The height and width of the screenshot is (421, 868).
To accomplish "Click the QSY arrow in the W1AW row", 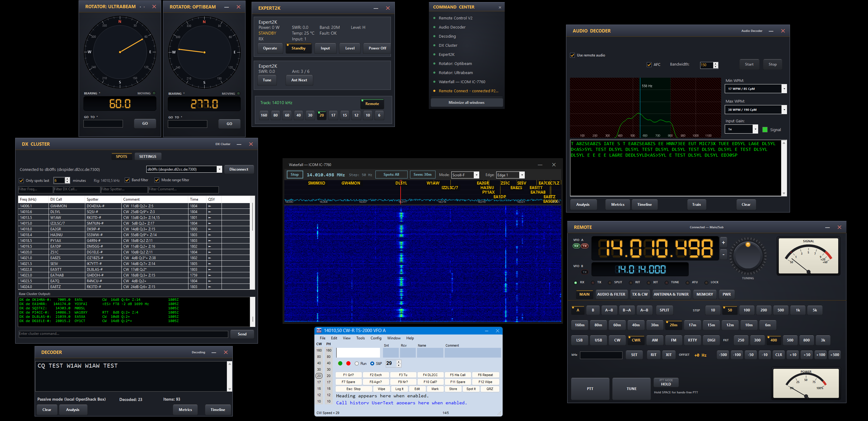I will coord(210,217).
